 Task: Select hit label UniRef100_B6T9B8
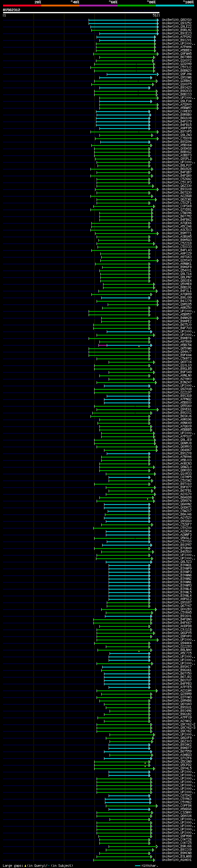coord(177,57)
